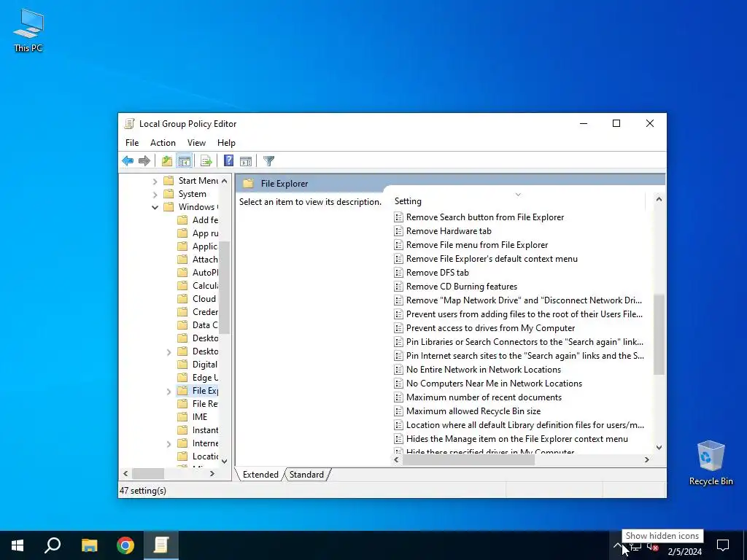
Task: Expand second Desktop tree node chevron
Action: point(169,352)
